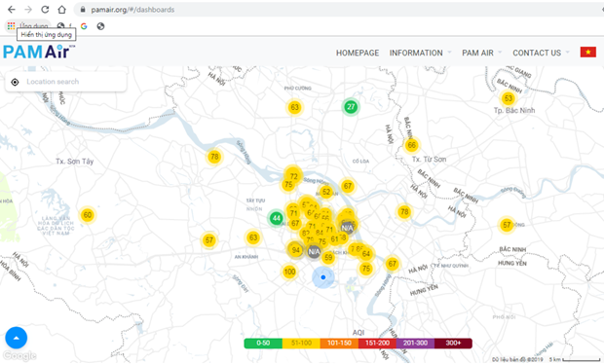
Task: Click the blue current-location dot on map
Action: pyautogui.click(x=323, y=277)
